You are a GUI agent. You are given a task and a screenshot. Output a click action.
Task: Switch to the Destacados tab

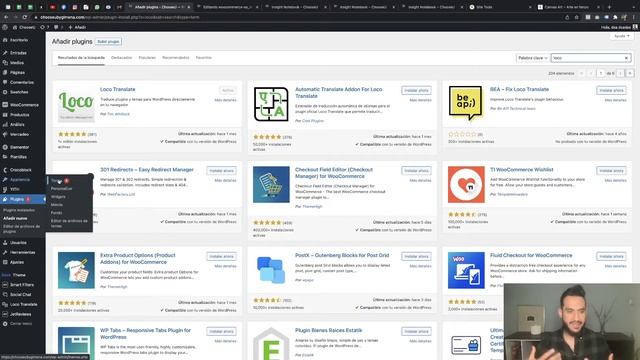pos(122,58)
